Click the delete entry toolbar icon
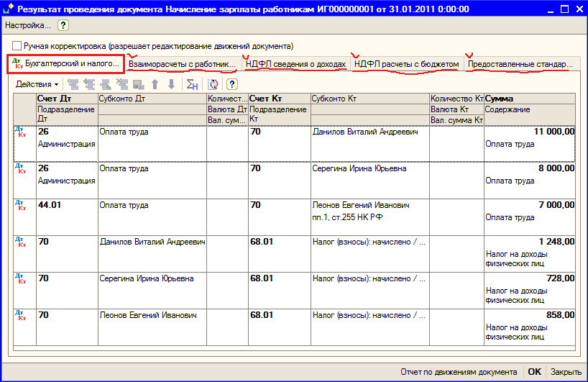 click(122, 84)
